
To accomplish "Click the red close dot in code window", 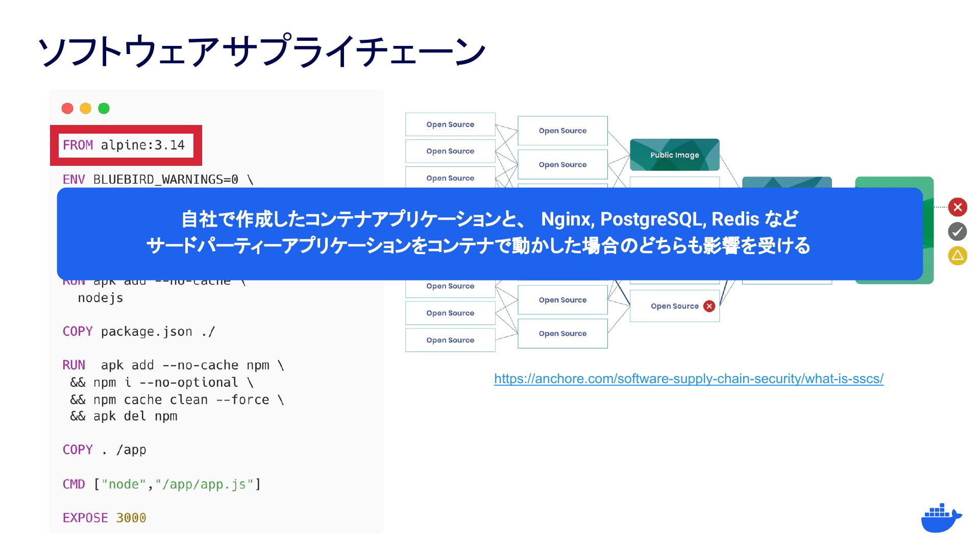I will (67, 108).
